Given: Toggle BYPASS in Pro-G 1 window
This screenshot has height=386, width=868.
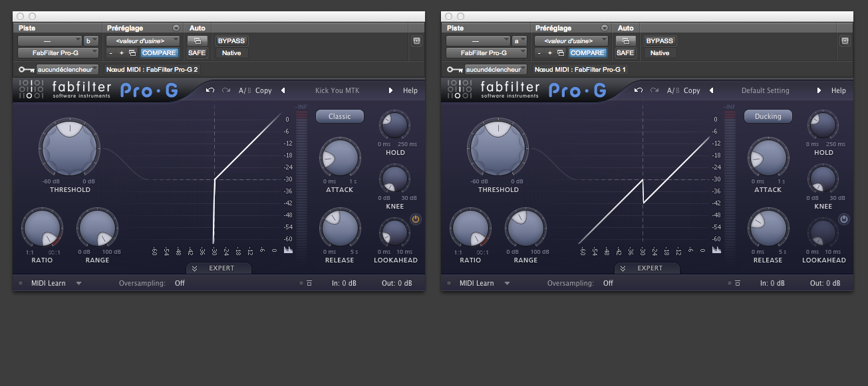Looking at the screenshot, I should pyautogui.click(x=659, y=41).
